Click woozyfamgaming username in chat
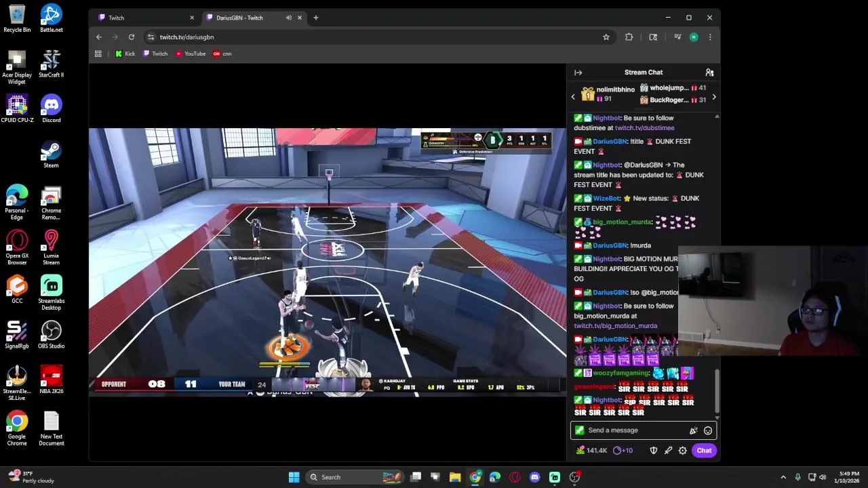Image resolution: width=868 pixels, height=488 pixels. 620,373
